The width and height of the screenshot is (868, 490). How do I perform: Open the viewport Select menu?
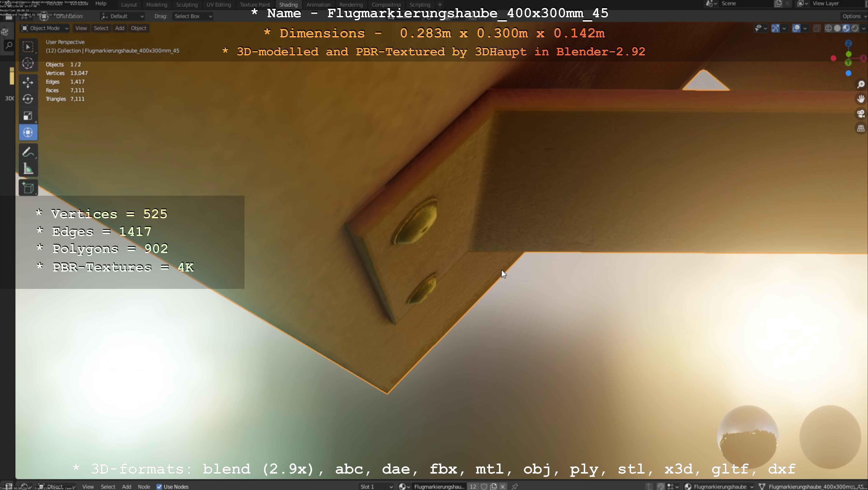101,28
